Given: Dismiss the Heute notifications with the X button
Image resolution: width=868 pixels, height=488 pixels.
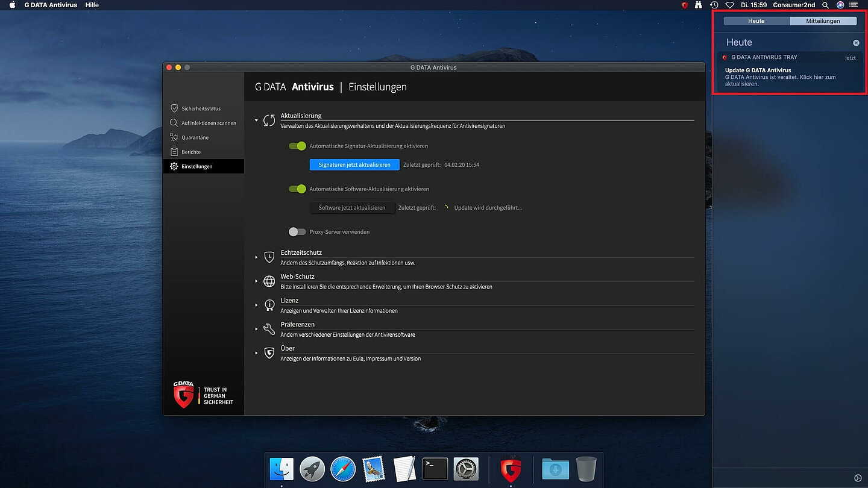Looking at the screenshot, I should [856, 43].
